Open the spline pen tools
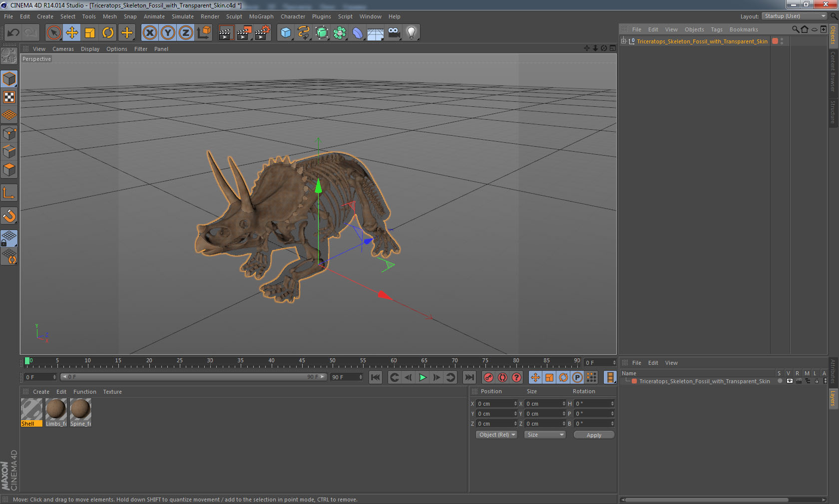Image resolution: width=839 pixels, height=504 pixels. (x=304, y=33)
